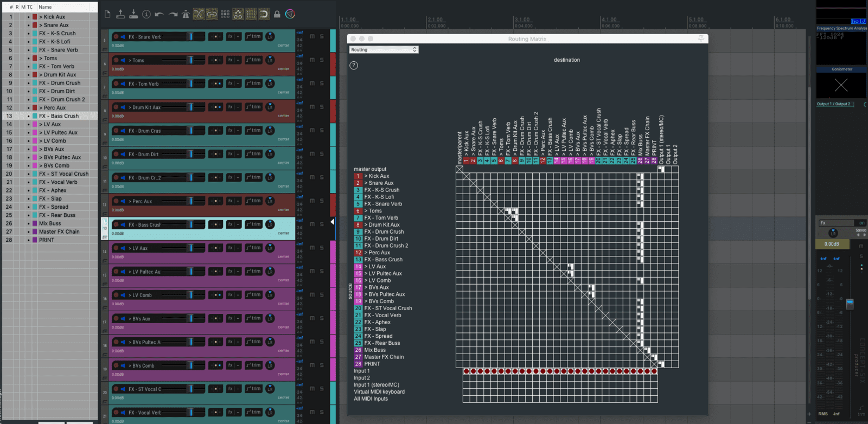This screenshot has width=868, height=424.
Task: Click master volume readout 0.00dB
Action: point(832,244)
